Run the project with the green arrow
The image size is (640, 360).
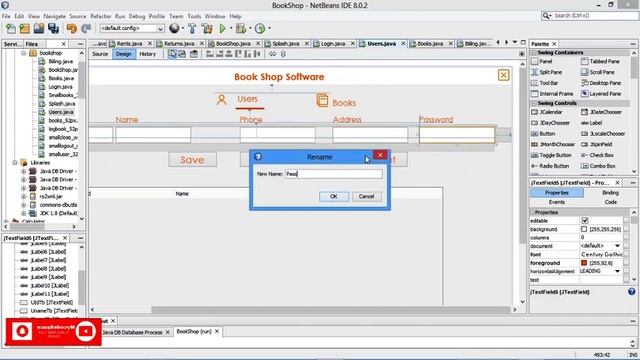click(x=222, y=29)
